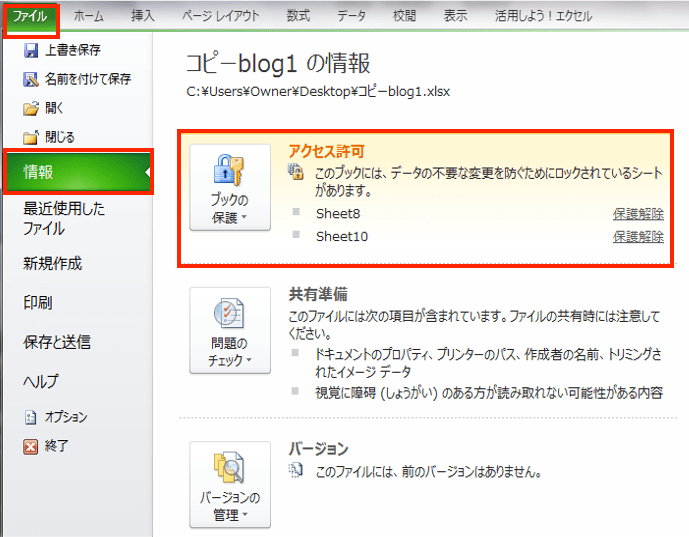The width and height of the screenshot is (689, 537).
Task: Open the 活用しよう！エクセル tab
Action: (x=544, y=17)
